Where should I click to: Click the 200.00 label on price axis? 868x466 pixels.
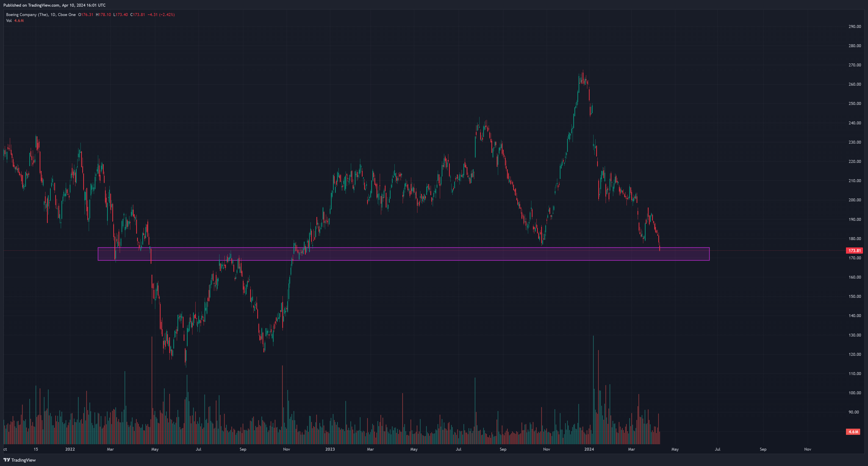click(854, 200)
